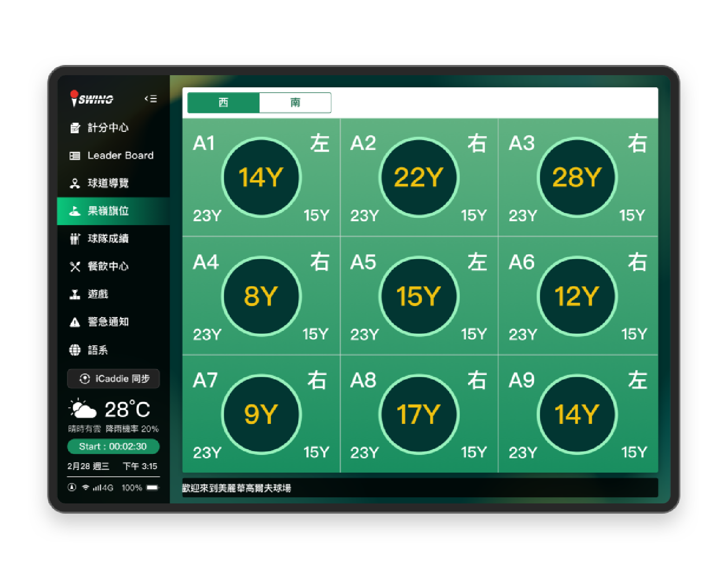Open 餐飲中心 menu item
The image size is (728, 582).
[114, 266]
